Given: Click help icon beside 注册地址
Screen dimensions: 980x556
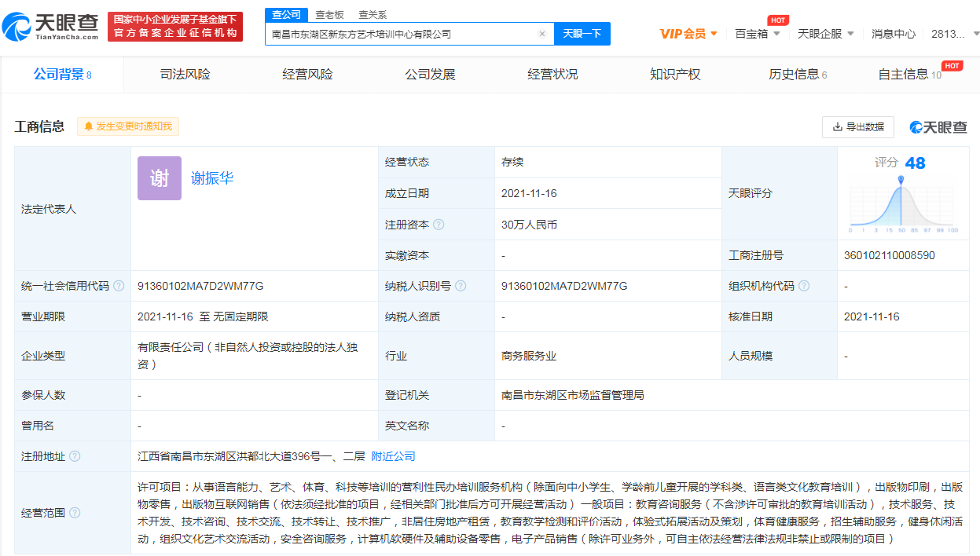Looking at the screenshot, I should point(75,456).
